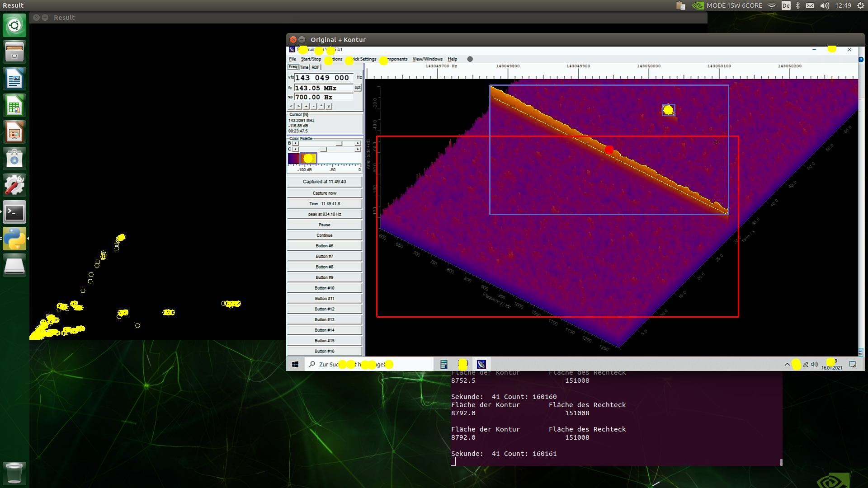Open Windows taskbar network icon

[806, 364]
